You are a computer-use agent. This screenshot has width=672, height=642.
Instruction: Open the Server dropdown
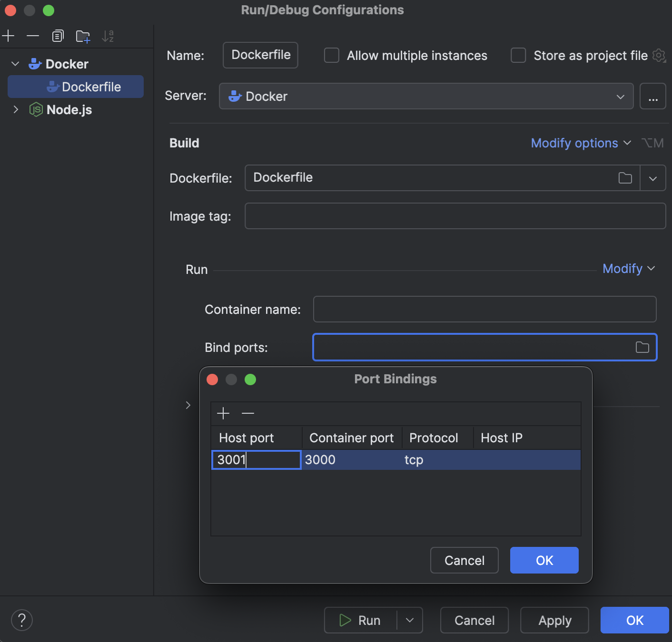[620, 96]
